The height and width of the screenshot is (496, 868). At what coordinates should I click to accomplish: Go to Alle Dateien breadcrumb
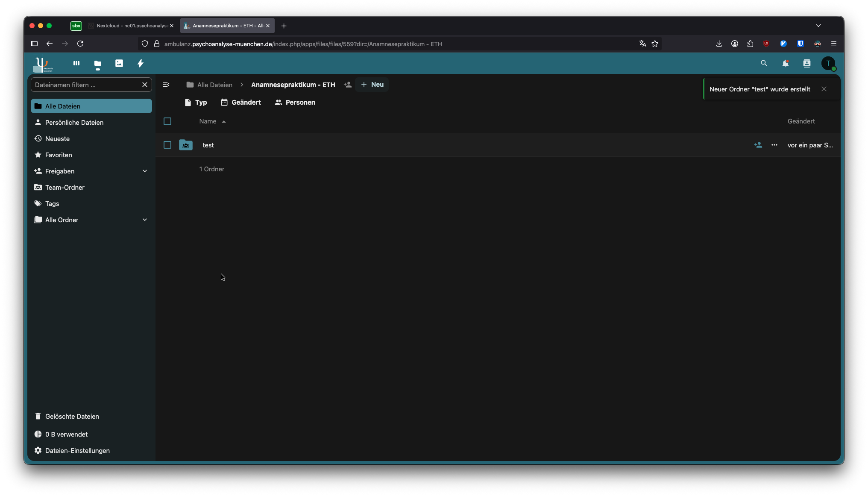tap(210, 85)
